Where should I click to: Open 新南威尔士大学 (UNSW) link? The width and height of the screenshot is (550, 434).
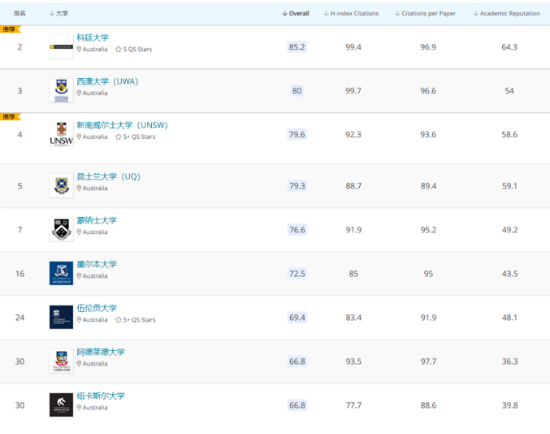[x=122, y=125]
